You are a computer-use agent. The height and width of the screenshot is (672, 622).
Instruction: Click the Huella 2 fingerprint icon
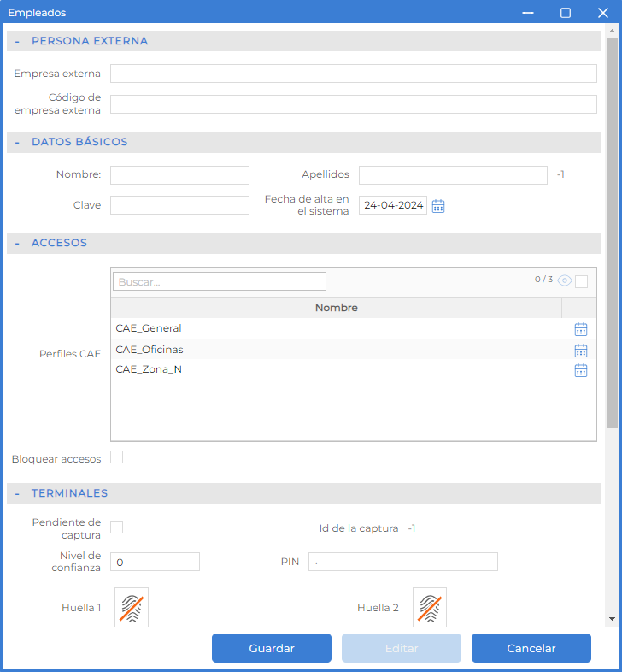tap(430, 607)
